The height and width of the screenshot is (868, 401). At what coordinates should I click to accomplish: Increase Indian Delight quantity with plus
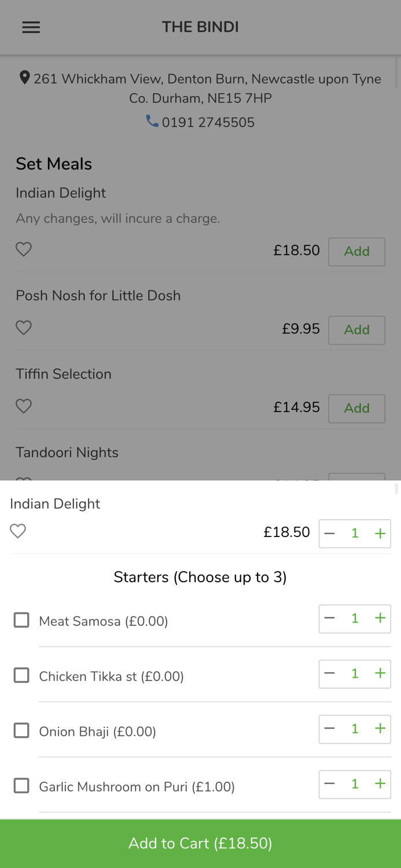click(380, 534)
